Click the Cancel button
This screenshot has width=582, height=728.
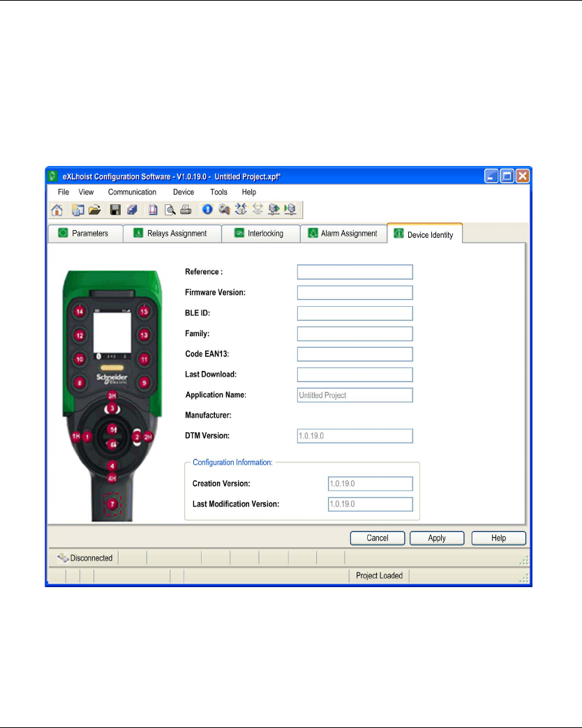(x=377, y=538)
